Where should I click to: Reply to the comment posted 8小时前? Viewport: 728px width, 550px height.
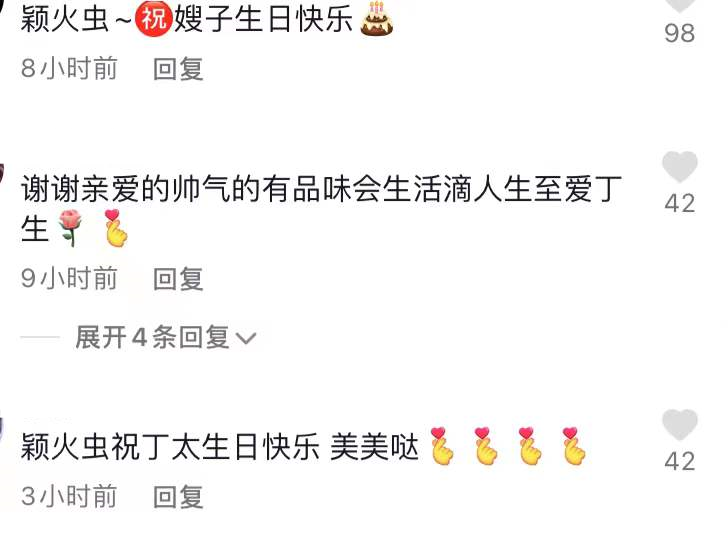pos(178,69)
